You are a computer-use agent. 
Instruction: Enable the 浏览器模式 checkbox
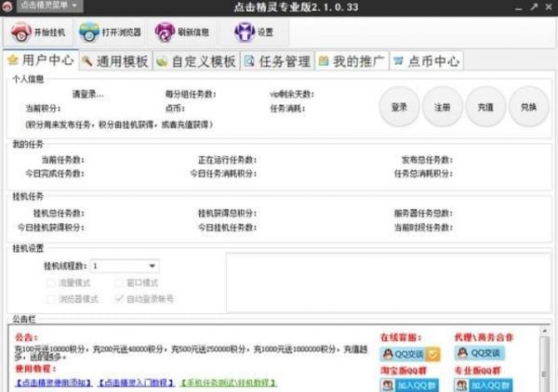point(51,299)
